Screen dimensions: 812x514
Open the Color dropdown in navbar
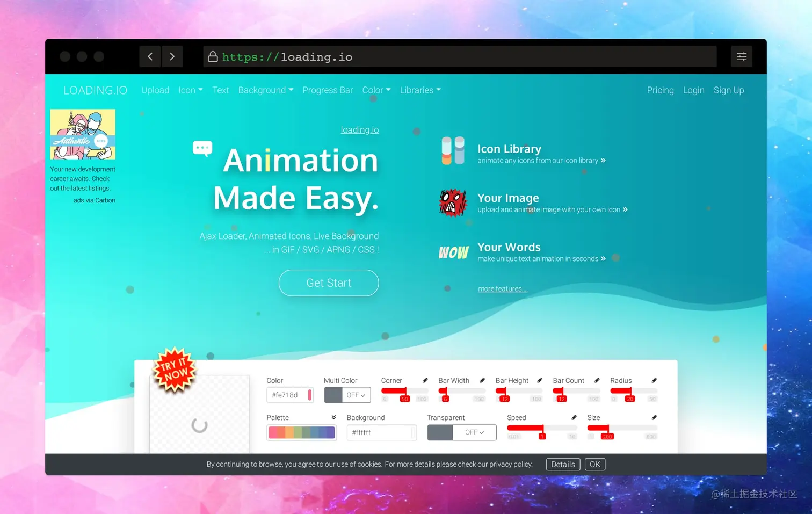tap(376, 90)
